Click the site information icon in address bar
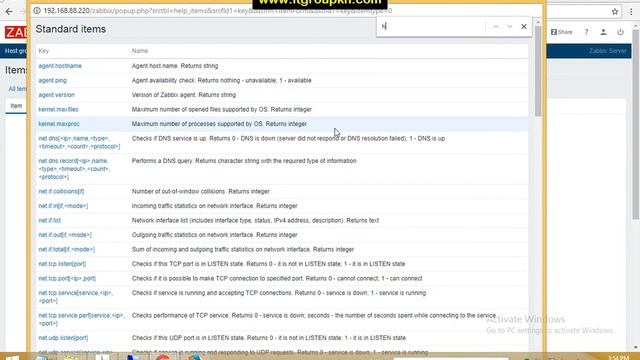 37,11
